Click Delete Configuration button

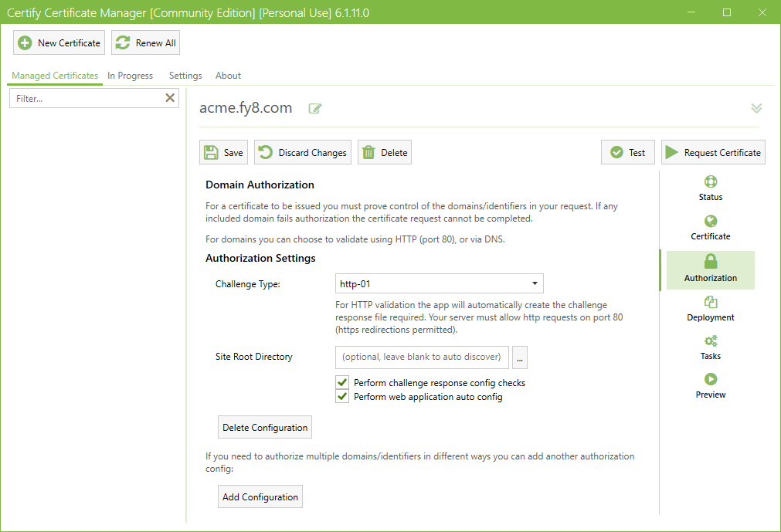tap(265, 428)
